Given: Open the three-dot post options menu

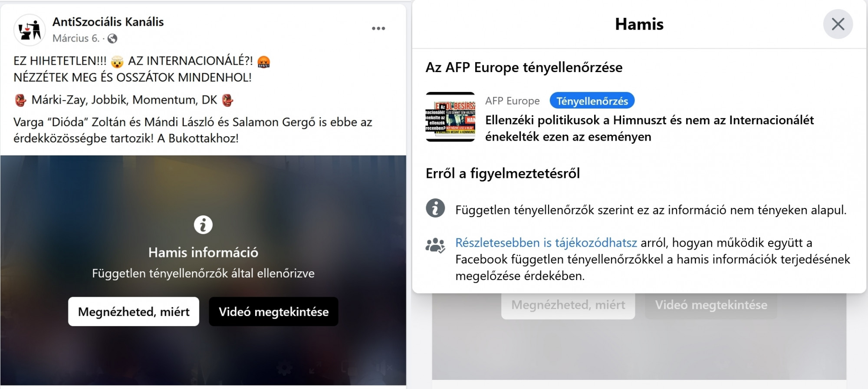Looking at the screenshot, I should tap(378, 29).
